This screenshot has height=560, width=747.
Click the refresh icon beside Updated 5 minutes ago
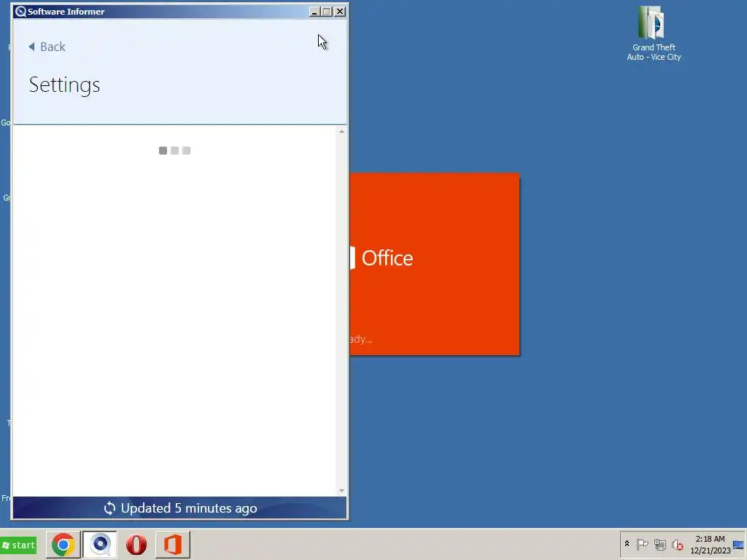coord(109,508)
